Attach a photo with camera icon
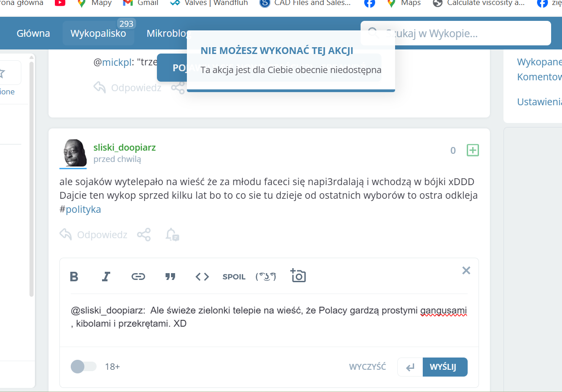 (298, 276)
